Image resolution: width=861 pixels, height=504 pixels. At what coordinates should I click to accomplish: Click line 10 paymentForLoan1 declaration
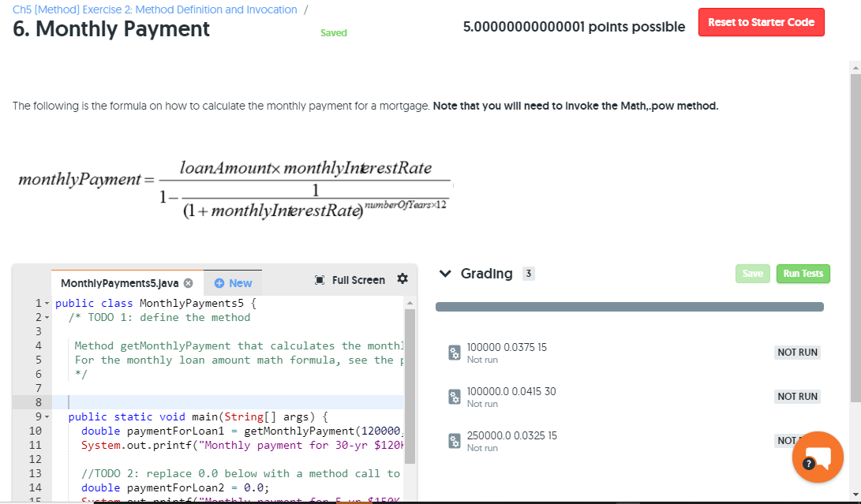click(241, 431)
